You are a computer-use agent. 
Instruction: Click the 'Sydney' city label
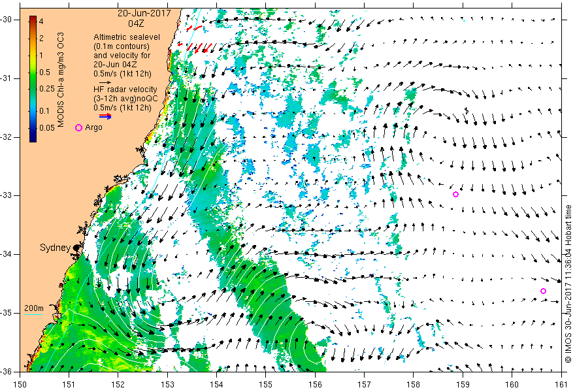click(x=55, y=248)
